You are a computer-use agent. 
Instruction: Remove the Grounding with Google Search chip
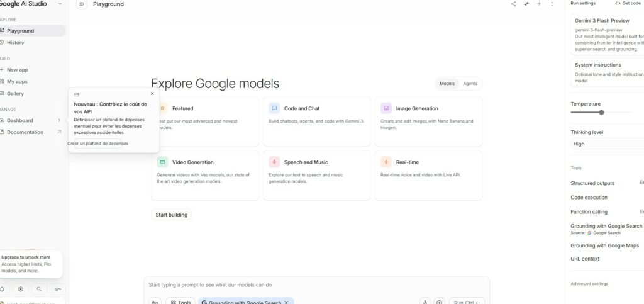tap(286, 302)
